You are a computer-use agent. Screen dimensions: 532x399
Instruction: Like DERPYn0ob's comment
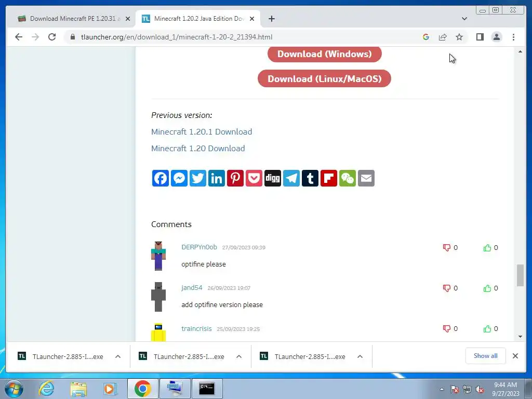[487, 248]
